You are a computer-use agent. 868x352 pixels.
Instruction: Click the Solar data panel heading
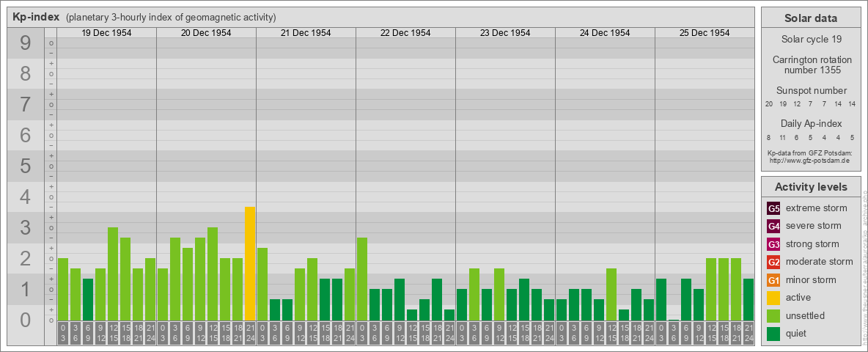point(811,18)
